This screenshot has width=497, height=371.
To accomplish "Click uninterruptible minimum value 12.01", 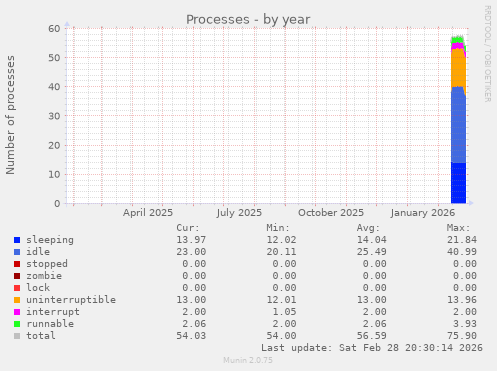I will 281,300.
